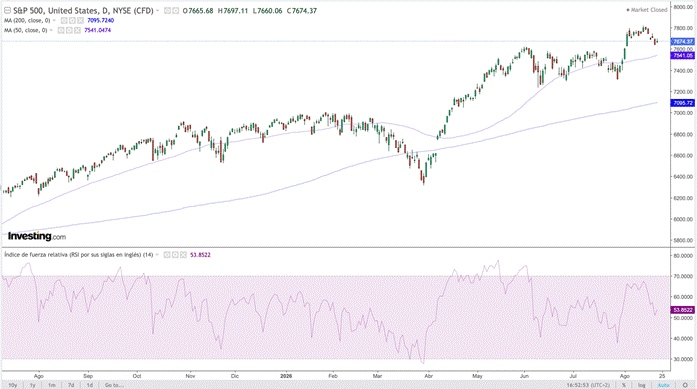Open MA 50 indicator settings icon
Viewport: 697px width, 389px height.
(x=69, y=30)
